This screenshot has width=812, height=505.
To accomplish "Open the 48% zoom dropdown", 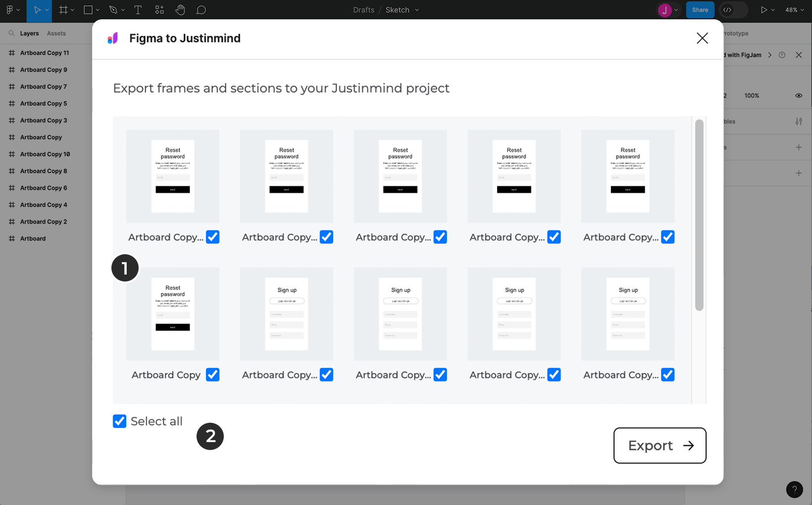I will pos(794,10).
